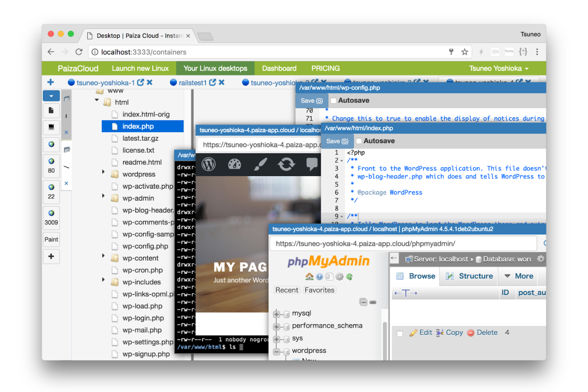
Task: Expand the wp-content folder in the file tree
Action: point(103,256)
